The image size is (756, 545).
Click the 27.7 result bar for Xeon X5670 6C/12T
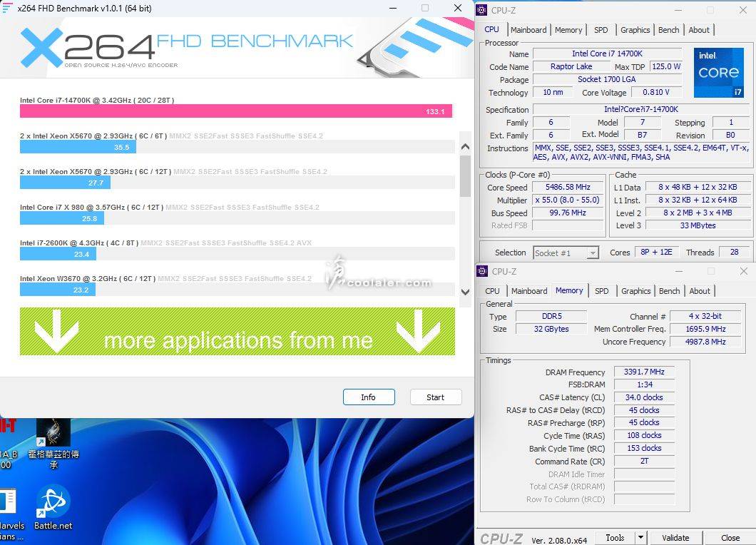65,183
